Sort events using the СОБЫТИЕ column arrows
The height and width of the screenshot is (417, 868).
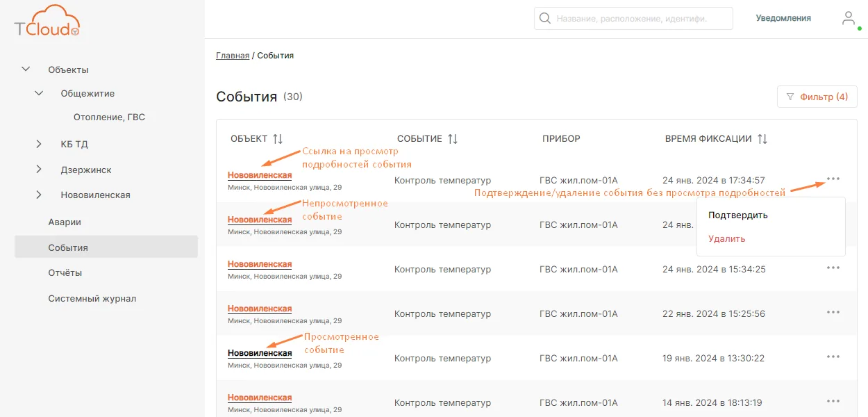click(453, 139)
